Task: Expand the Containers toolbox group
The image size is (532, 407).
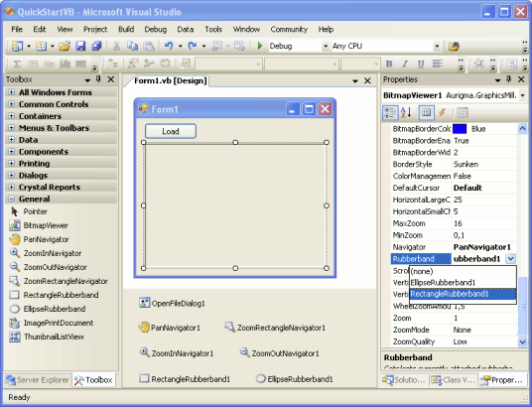Action: pos(11,116)
